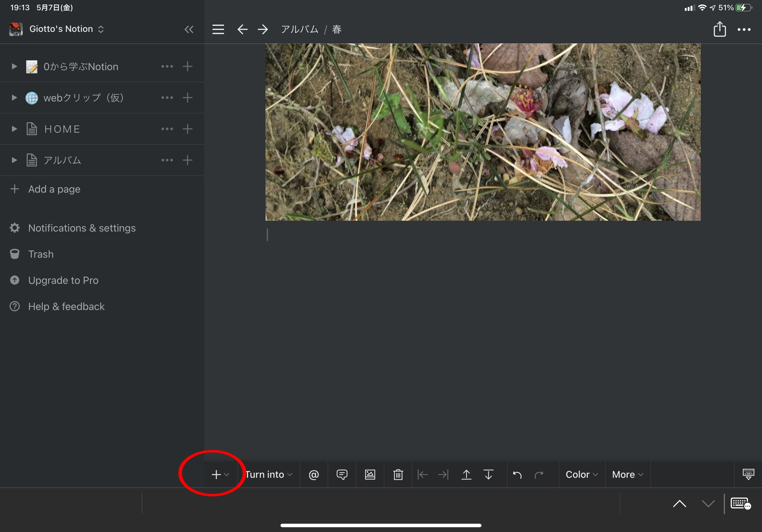762x532 pixels.
Task: Tap the mention @ icon in toolbar
Action: 314,475
